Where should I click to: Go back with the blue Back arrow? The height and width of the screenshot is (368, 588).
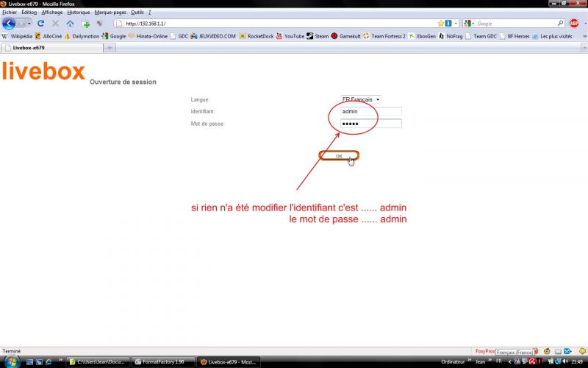pos(9,24)
